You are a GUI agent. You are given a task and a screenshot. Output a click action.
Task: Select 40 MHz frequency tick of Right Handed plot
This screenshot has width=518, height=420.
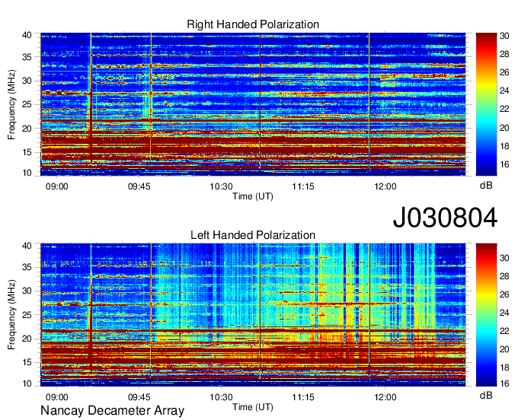click(x=27, y=35)
